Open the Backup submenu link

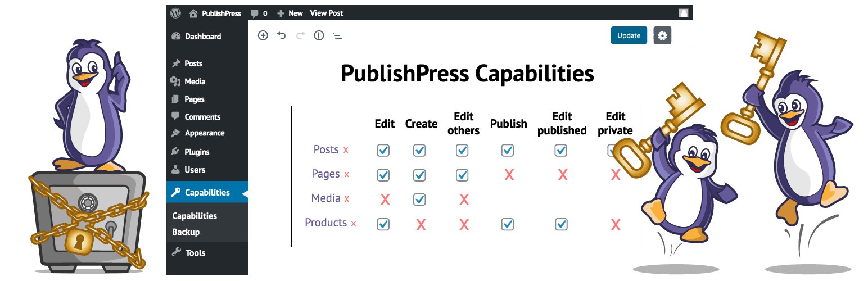pos(186,232)
